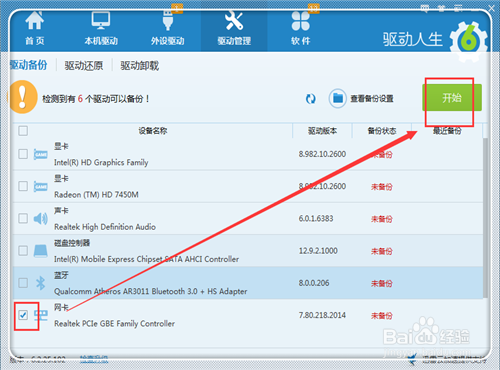Screen dimensions: 500x370
Task: Click version 8.982.10.2600 of Intel HD Graphics
Action: [322, 154]
